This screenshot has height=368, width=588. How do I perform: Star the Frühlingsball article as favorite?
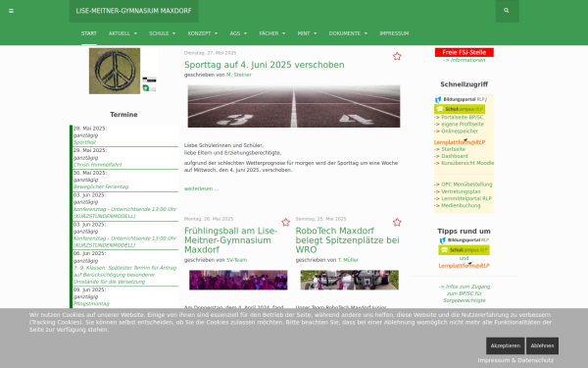click(x=286, y=223)
